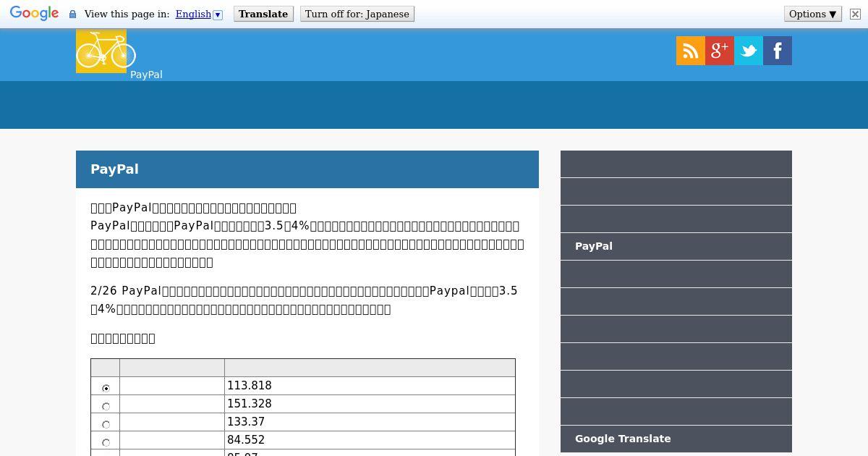
Task: Close the Google Translate bar
Action: (855, 14)
